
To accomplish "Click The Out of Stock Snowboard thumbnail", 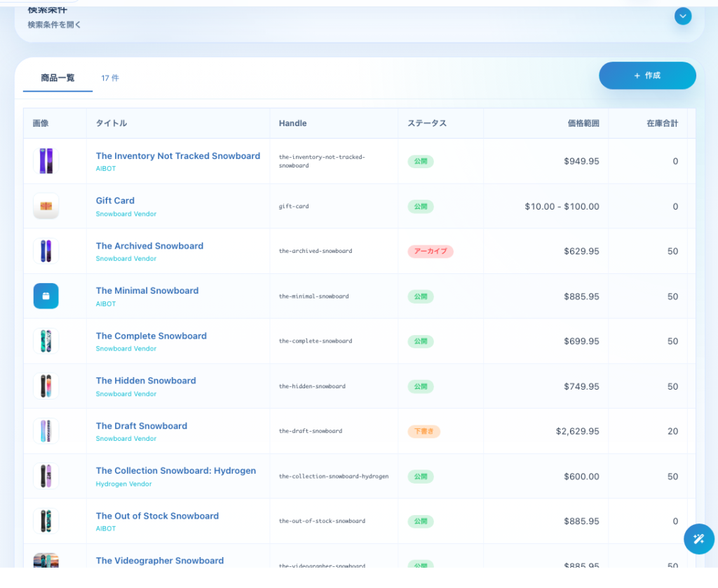I will (46, 521).
